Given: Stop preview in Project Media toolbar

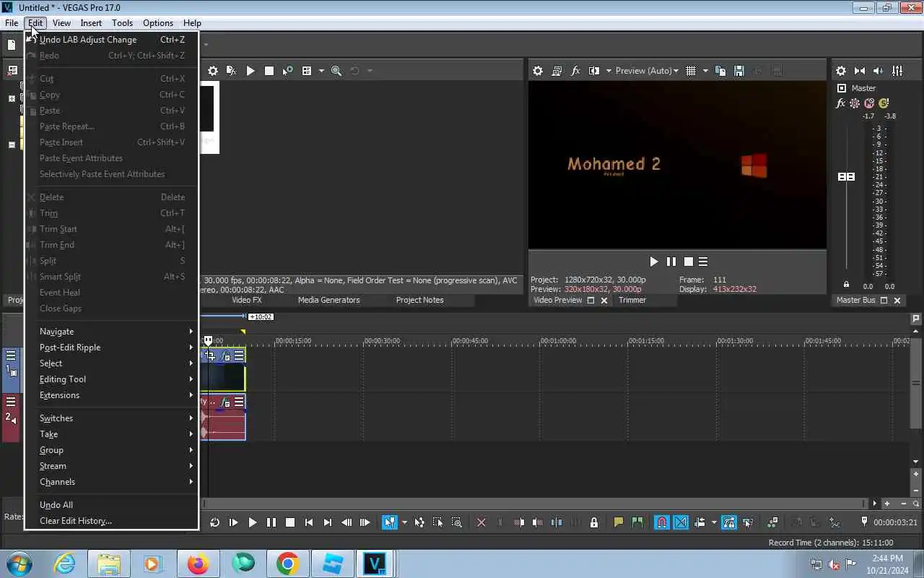Looking at the screenshot, I should (x=269, y=71).
